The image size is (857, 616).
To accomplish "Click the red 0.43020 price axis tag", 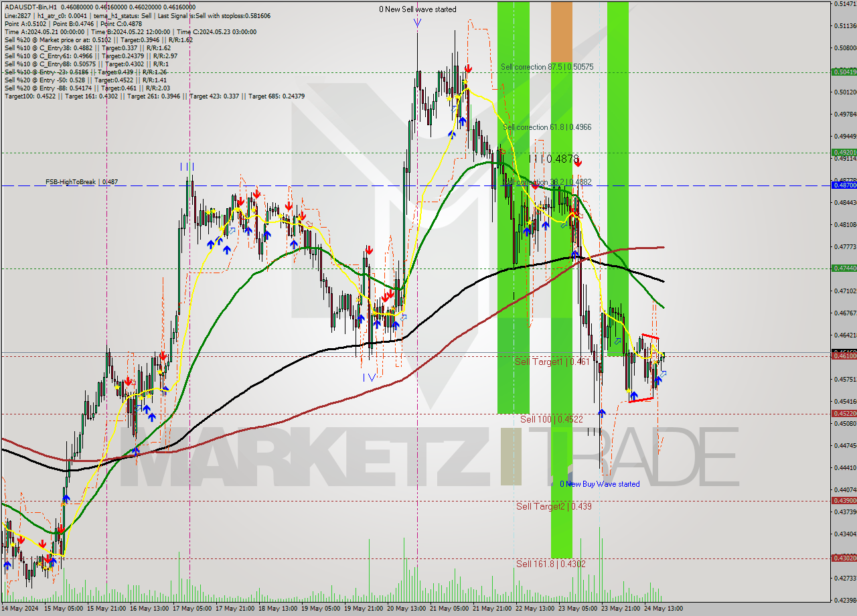I will (x=844, y=558).
